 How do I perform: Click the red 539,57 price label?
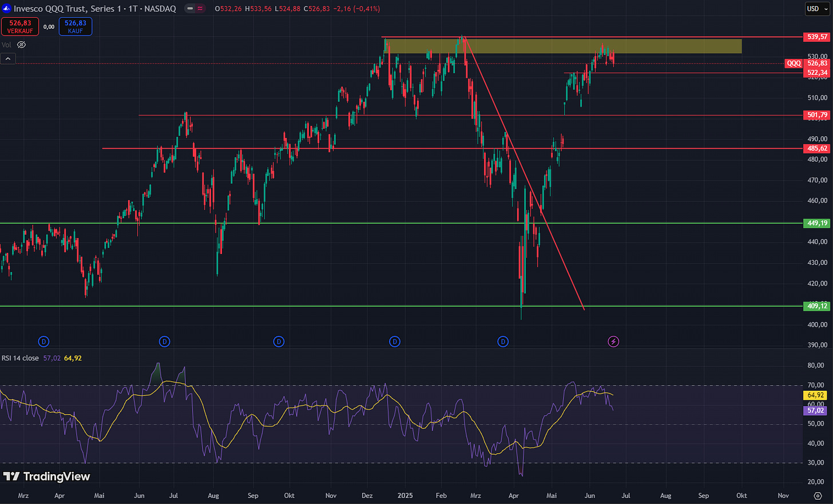coord(817,37)
